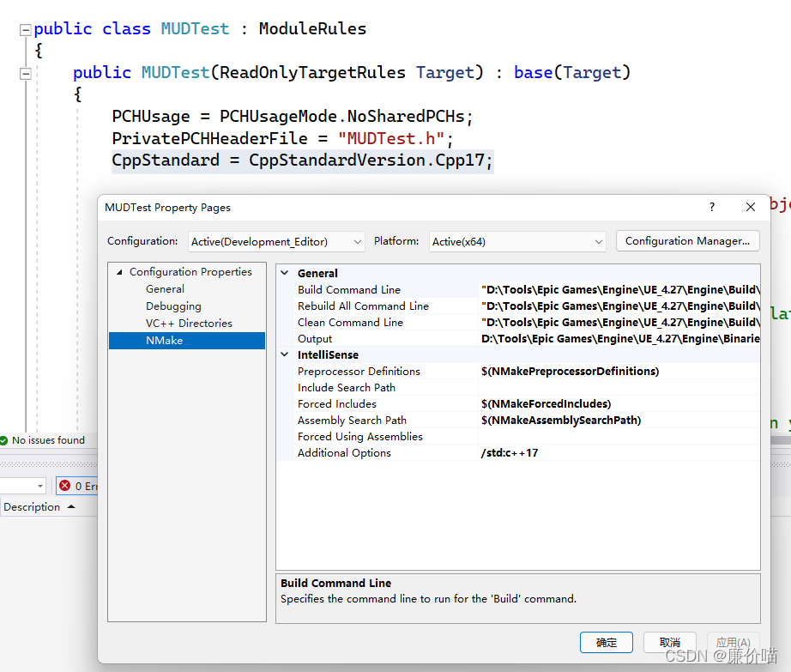This screenshot has height=672, width=791.
Task: Collapse the MUDTest constructor code block
Action: (x=25, y=74)
